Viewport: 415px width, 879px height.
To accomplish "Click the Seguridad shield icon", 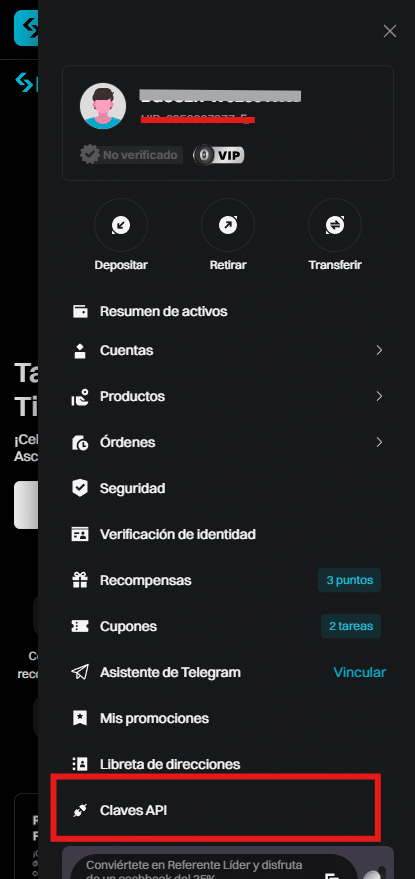I will click(x=80, y=488).
